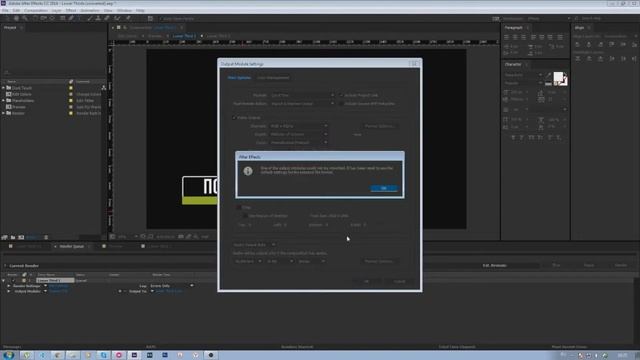Image resolution: width=640 pixels, height=360 pixels.
Task: Open the audio sample rate dropdown
Action: (x=248, y=261)
